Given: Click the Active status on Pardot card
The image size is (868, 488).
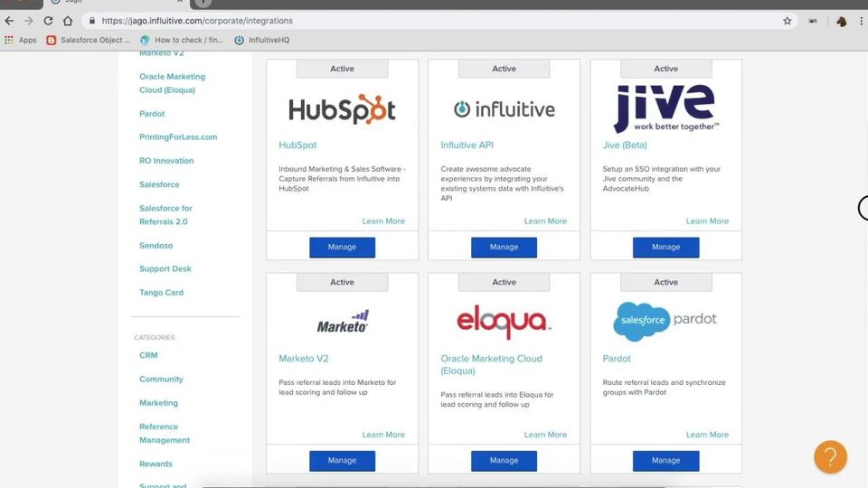Looking at the screenshot, I should tap(666, 282).
